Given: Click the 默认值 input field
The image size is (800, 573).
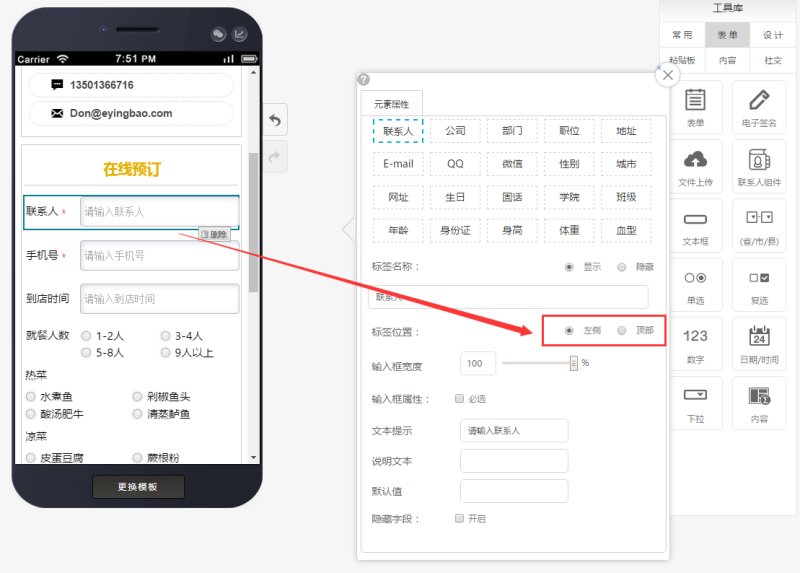Looking at the screenshot, I should 514,491.
